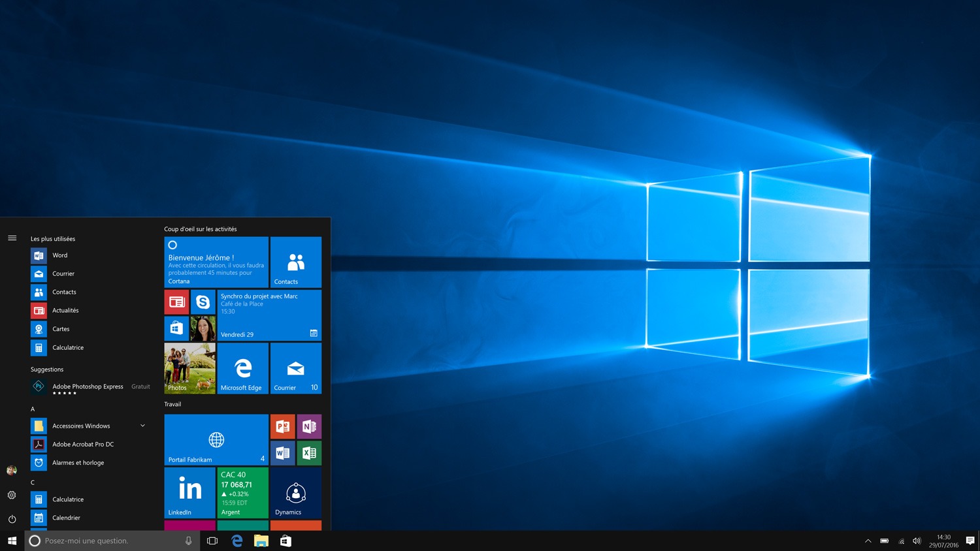Viewport: 980px width, 551px height.
Task: Launch the OneNote tile
Action: (x=309, y=426)
